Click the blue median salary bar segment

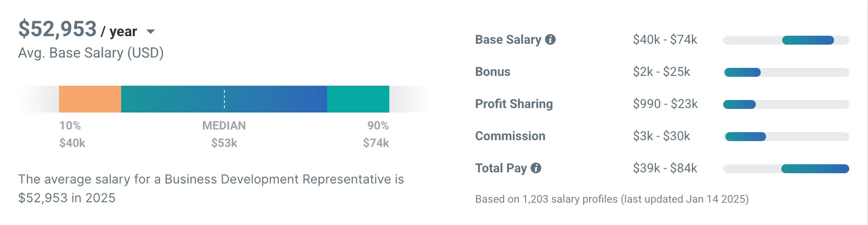tap(268, 99)
